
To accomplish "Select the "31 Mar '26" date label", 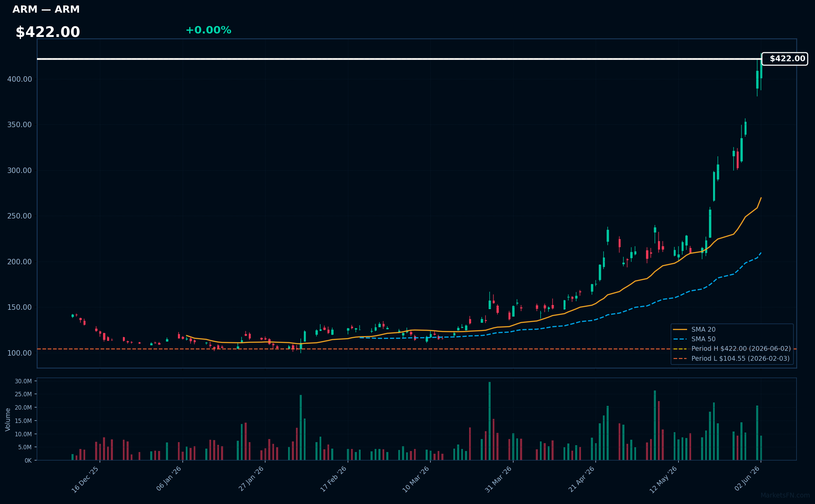I will (499, 479).
